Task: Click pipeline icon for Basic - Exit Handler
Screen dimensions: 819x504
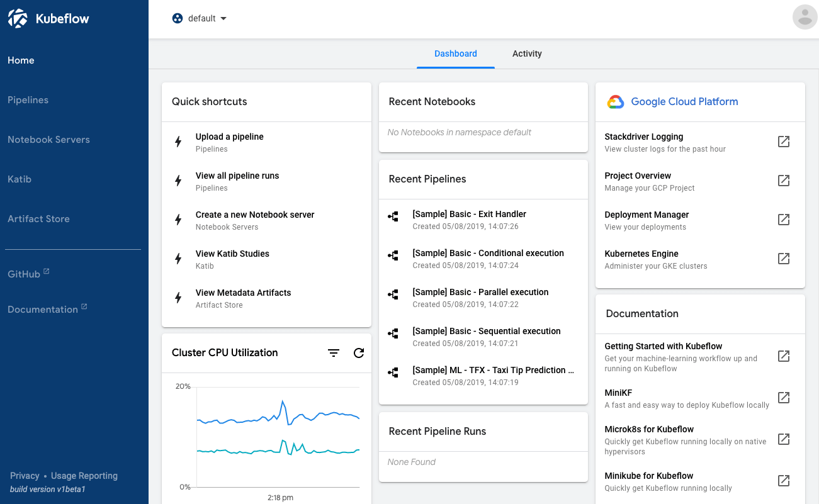Action: 393,217
